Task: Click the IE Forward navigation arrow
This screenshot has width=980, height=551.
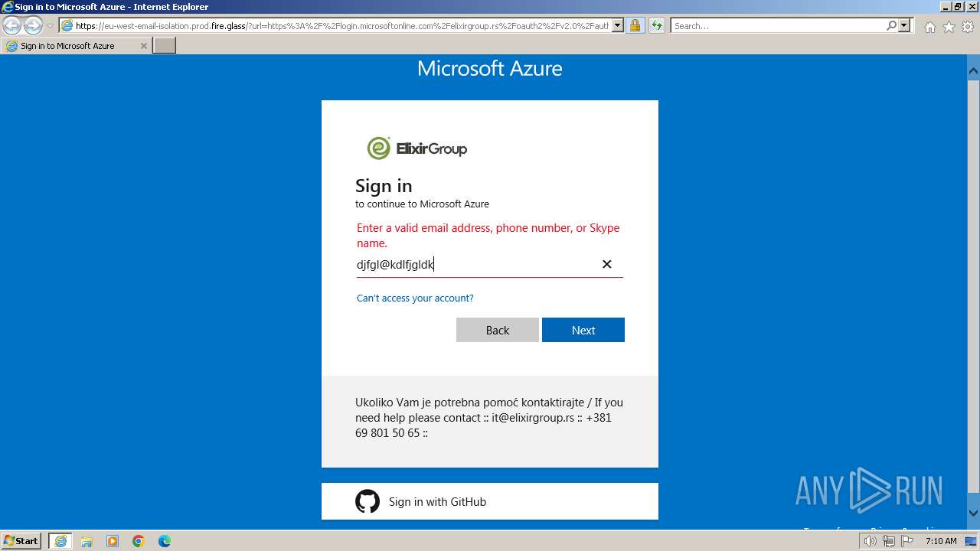Action: [x=33, y=26]
